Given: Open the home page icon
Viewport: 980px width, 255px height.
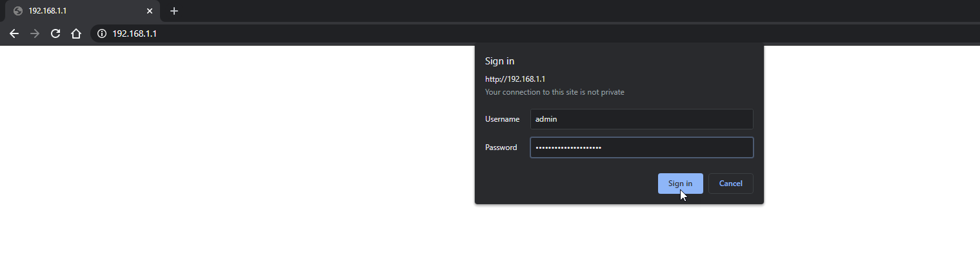Looking at the screenshot, I should point(76,33).
